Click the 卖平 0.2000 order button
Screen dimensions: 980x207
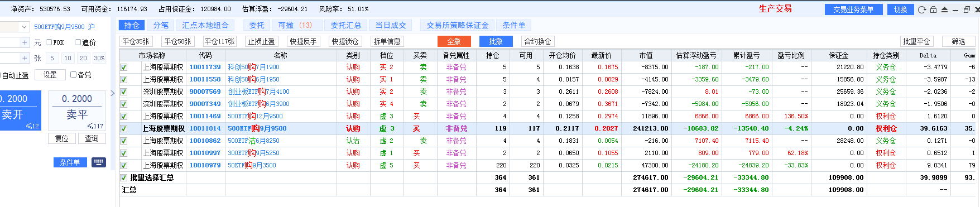pos(77,110)
